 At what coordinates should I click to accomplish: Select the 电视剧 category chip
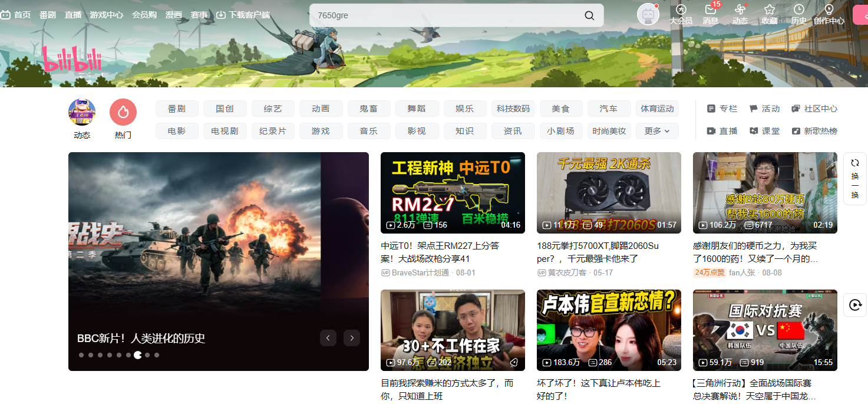point(225,131)
